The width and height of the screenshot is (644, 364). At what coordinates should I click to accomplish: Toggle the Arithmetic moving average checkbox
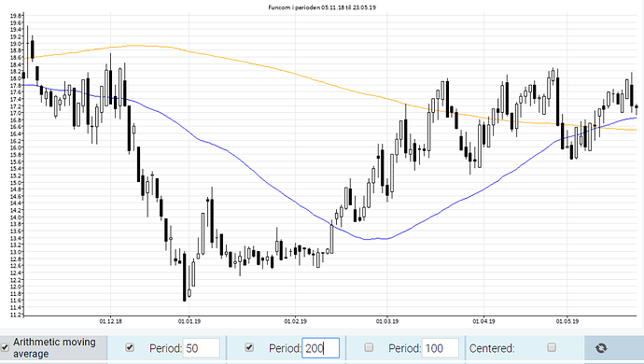(x=5, y=347)
